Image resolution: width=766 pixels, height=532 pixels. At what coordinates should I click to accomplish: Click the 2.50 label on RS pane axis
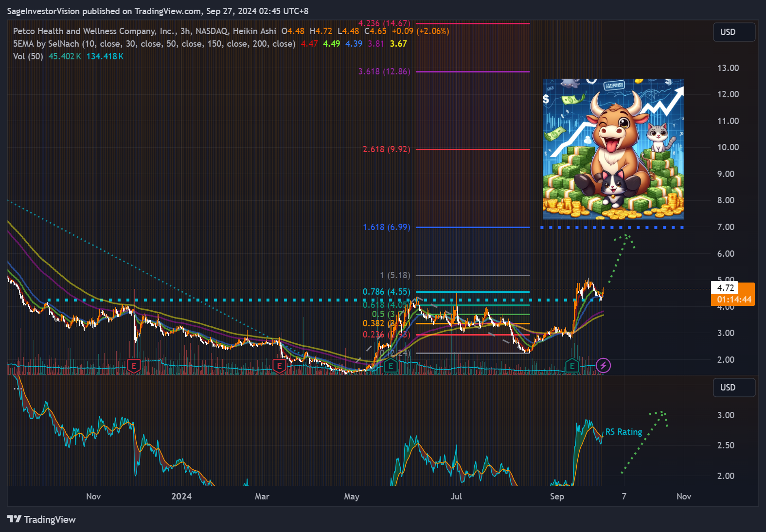point(726,445)
